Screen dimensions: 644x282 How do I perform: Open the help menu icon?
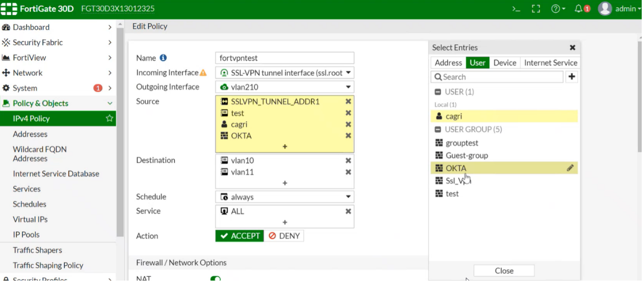(x=557, y=9)
